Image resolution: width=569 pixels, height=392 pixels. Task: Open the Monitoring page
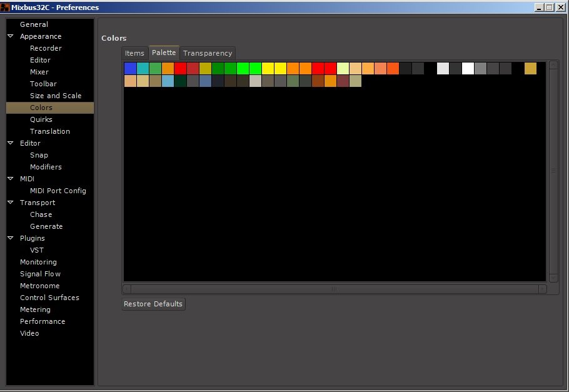tap(39, 262)
